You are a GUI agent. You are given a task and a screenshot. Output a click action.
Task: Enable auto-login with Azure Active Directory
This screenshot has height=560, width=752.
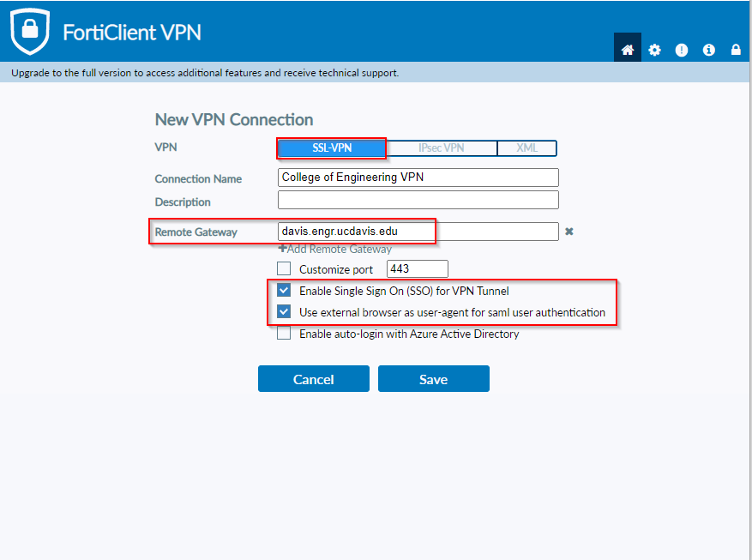284,334
